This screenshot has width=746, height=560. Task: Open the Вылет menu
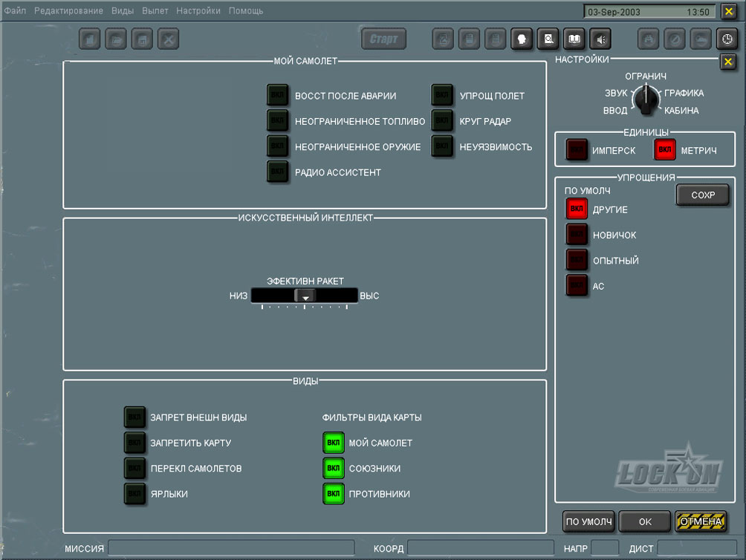[155, 11]
